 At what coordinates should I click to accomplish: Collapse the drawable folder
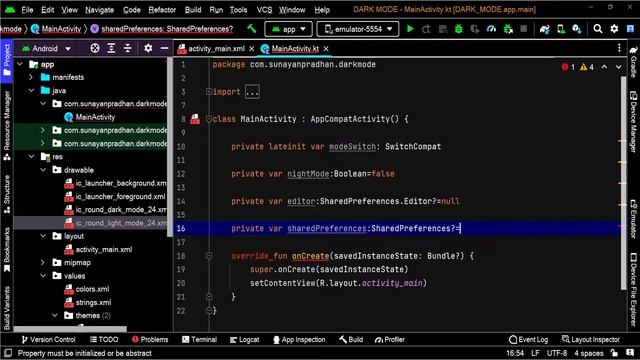pyautogui.click(x=43, y=170)
